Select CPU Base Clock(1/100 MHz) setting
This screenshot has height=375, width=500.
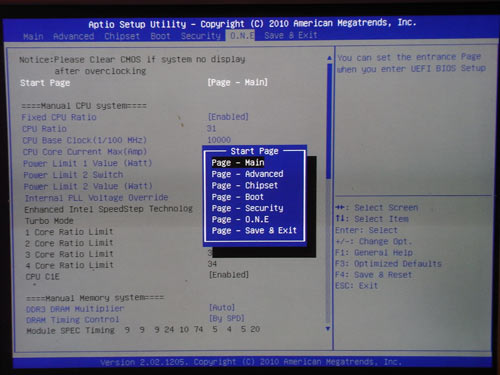85,140
